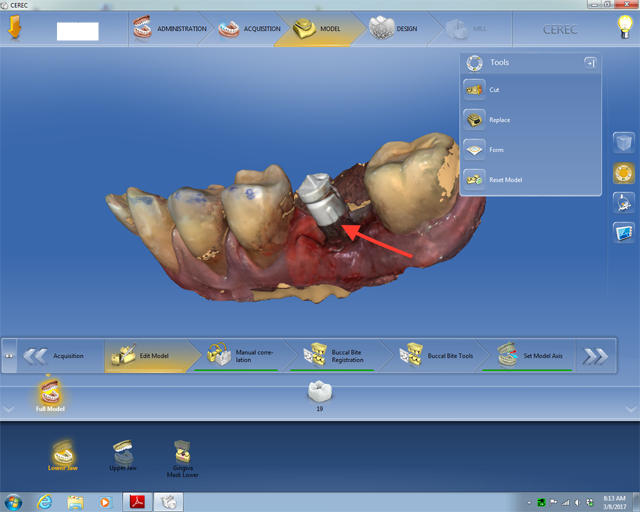Click the Tools palette wheel icon
Screen dimensions: 640x512
click(474, 63)
